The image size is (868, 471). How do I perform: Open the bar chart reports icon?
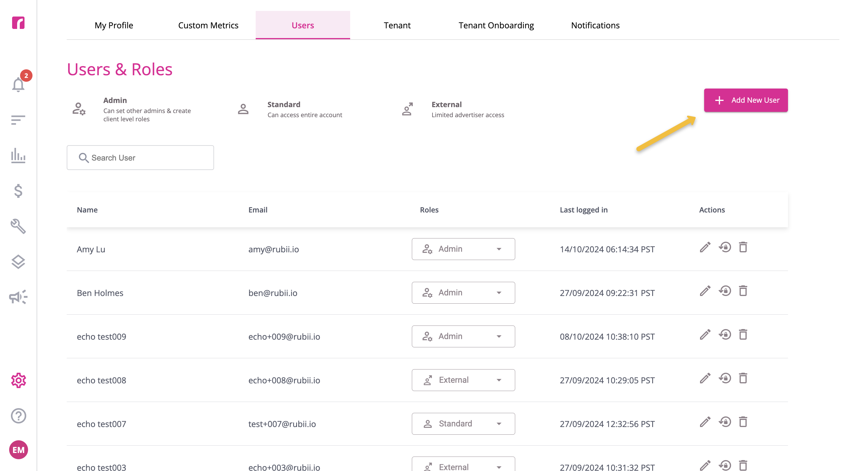pos(18,155)
